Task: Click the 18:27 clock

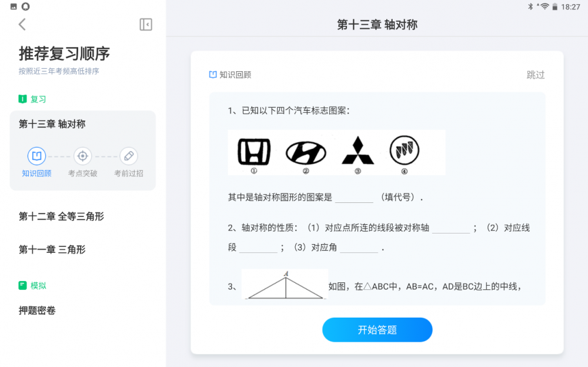Action: [x=570, y=6]
